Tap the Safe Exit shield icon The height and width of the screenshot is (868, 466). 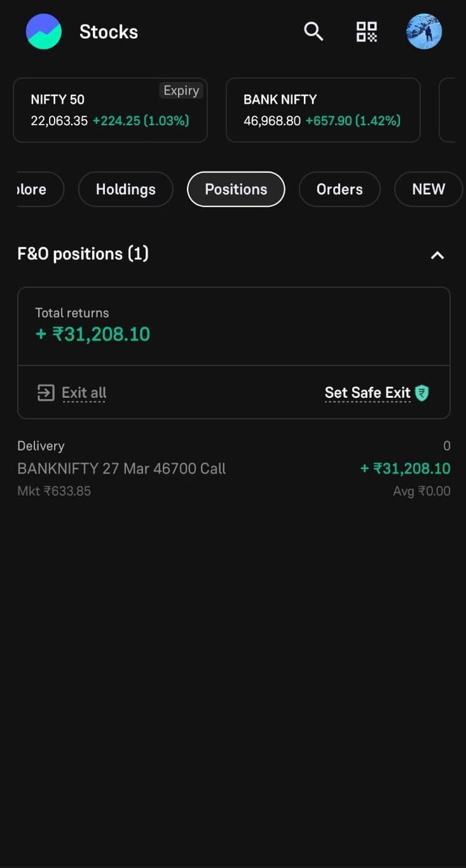[421, 393]
